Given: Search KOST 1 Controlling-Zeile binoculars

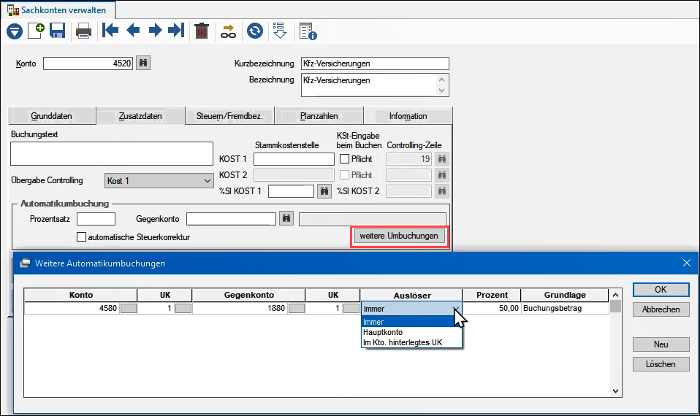Looking at the screenshot, I should (x=442, y=159).
